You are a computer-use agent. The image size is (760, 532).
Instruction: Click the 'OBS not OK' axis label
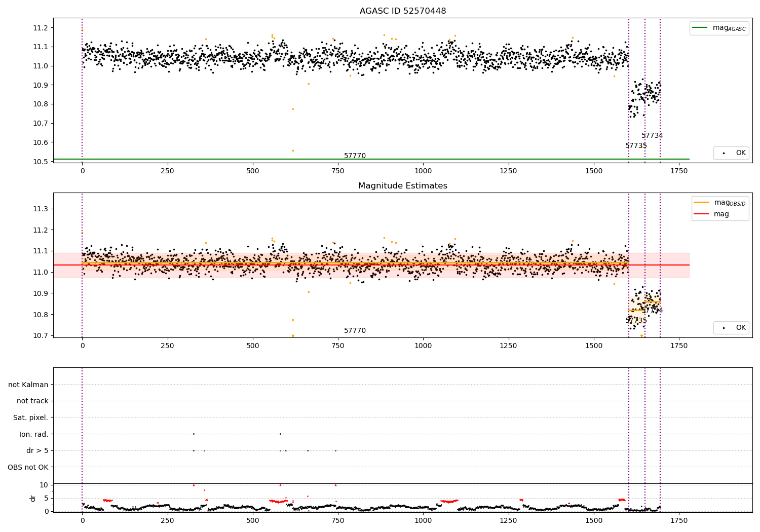(x=28, y=467)
